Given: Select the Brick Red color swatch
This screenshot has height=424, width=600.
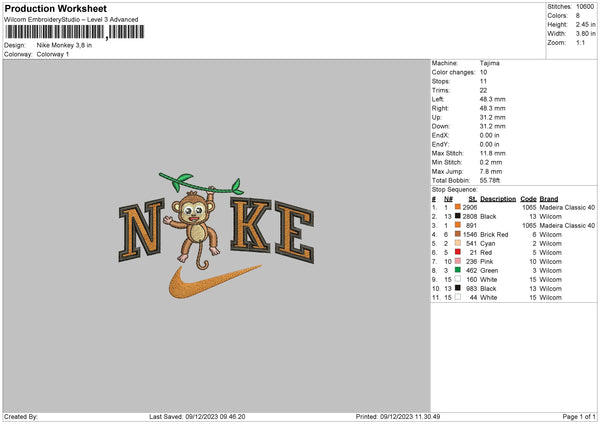Looking at the screenshot, I should coord(458,234).
